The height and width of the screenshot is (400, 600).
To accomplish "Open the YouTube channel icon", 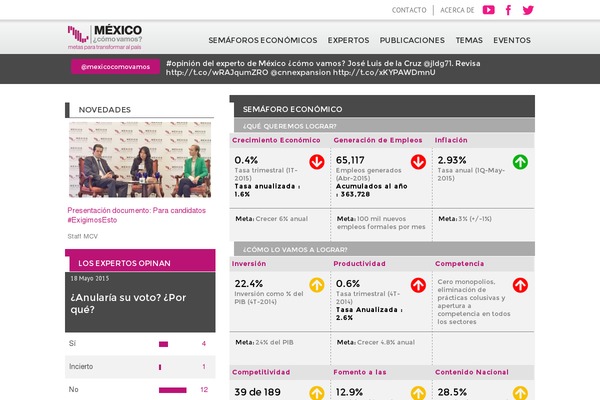I will pos(488,10).
